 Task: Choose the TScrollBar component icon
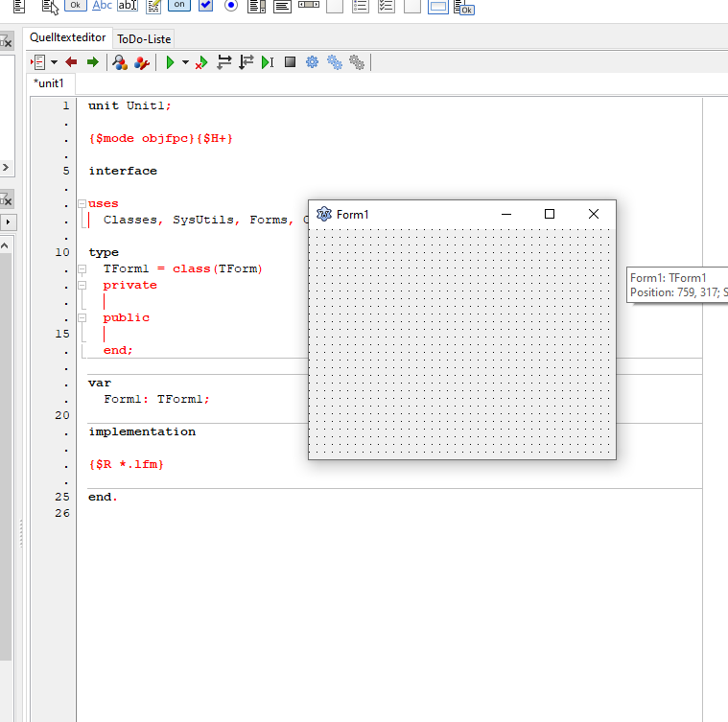click(x=309, y=5)
